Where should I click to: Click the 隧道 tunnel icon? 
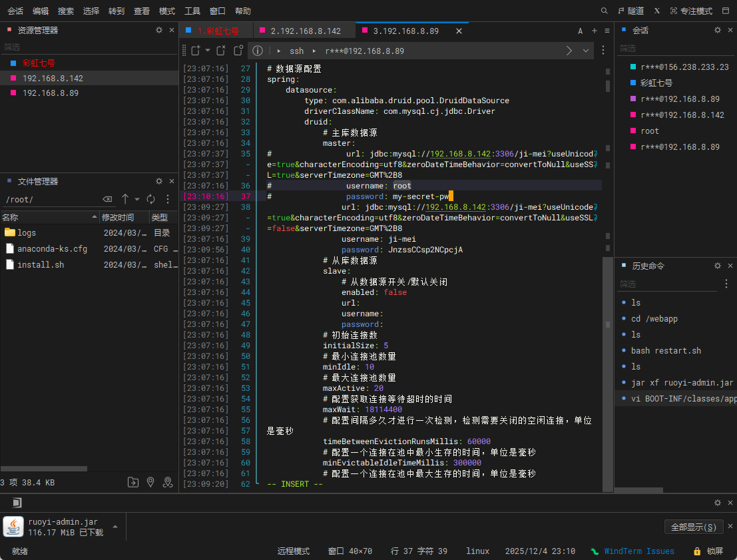click(x=630, y=11)
